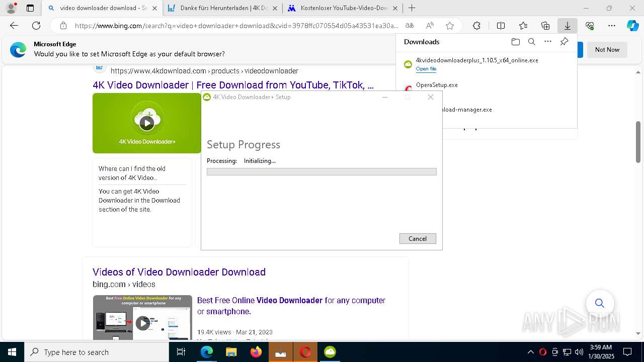The width and height of the screenshot is (644, 362).
Task: Open the Copilot sidebar icon
Action: click(x=632, y=26)
